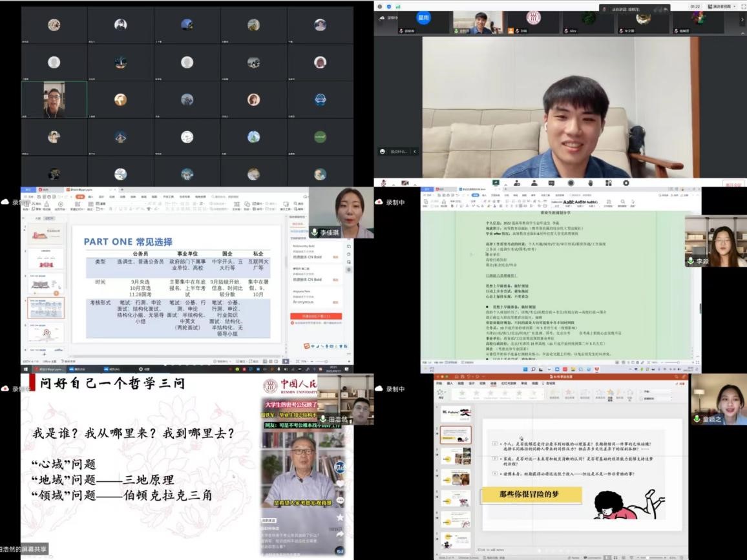Expand the arrow next to the microphone icon
The height and width of the screenshot is (560, 747).
(394, 183)
